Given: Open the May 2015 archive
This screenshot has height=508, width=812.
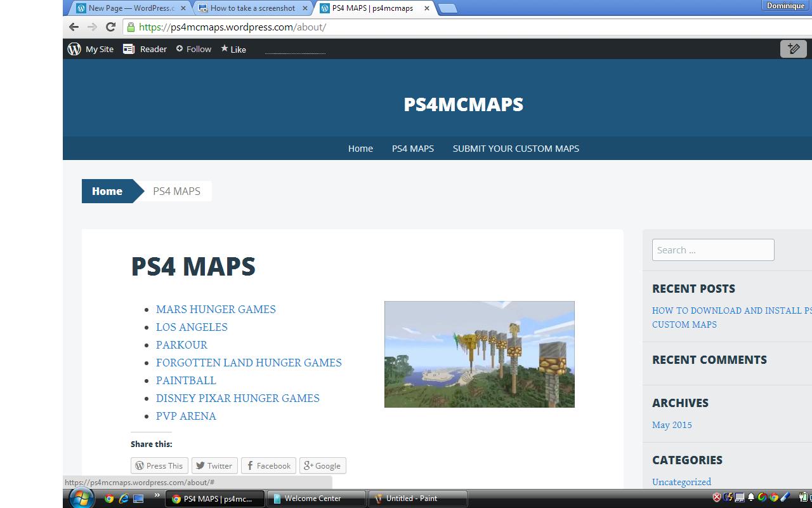Looking at the screenshot, I should point(672,425).
